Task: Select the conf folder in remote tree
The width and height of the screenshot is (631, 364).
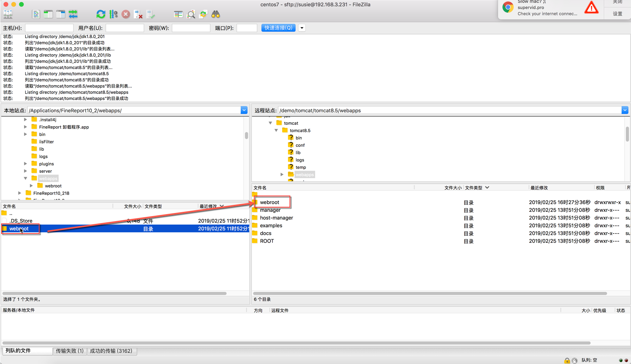Action: point(300,145)
